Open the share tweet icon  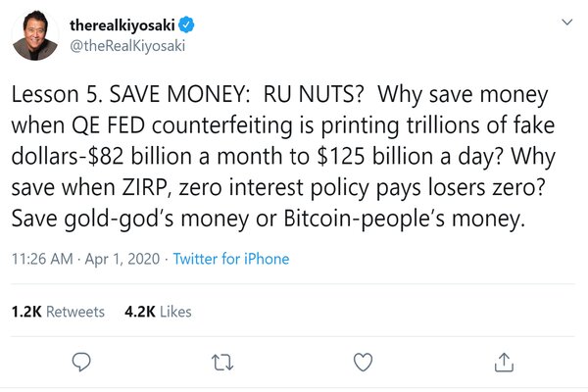tap(504, 363)
